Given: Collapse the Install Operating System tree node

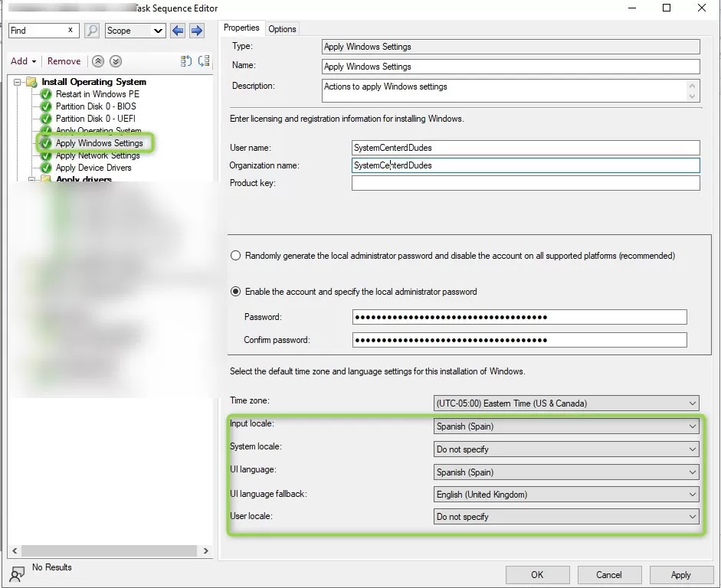Looking at the screenshot, I should pos(18,82).
